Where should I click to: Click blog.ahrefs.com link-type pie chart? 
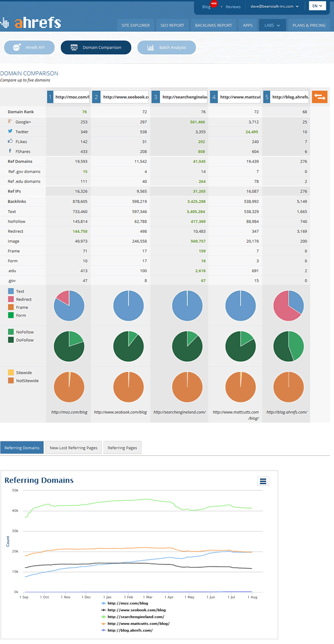288,306
